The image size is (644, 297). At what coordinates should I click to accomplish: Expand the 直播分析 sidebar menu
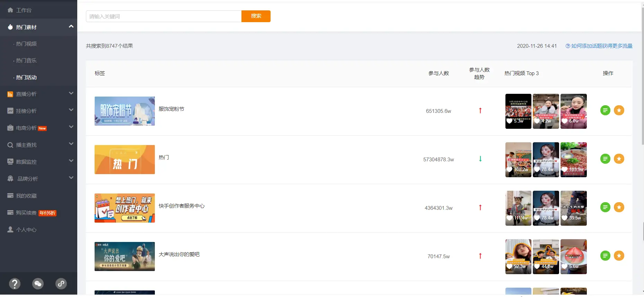point(38,94)
